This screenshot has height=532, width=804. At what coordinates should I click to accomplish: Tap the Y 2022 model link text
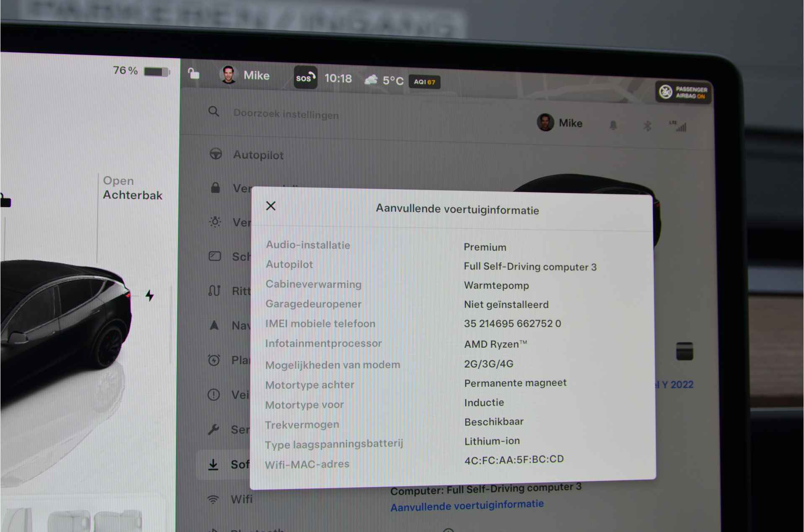[x=675, y=384]
